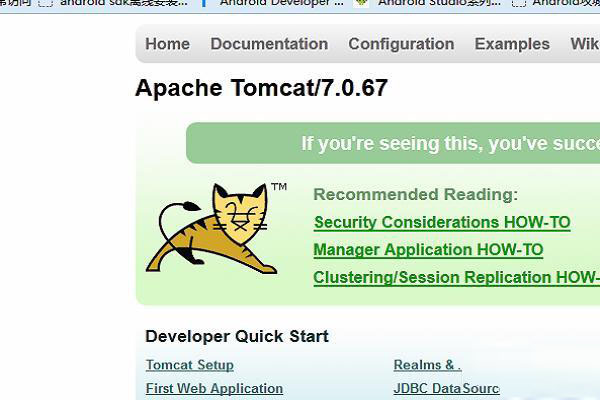
Task: Follow Clustering/Session Replication HOW-TO link
Action: pos(456,278)
